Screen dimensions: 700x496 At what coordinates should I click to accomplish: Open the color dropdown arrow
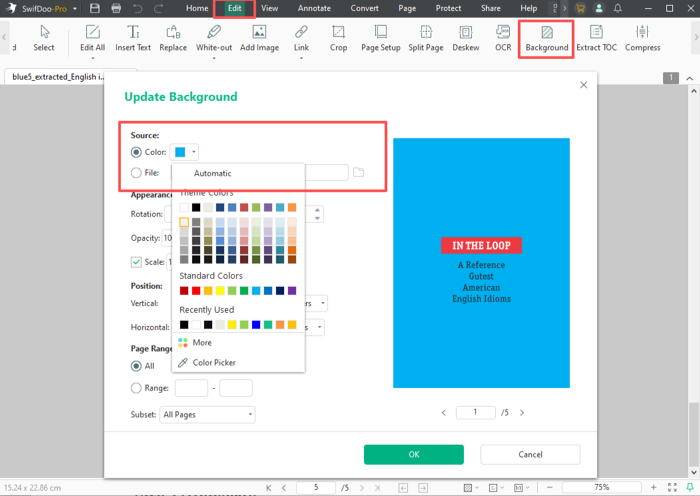194,152
